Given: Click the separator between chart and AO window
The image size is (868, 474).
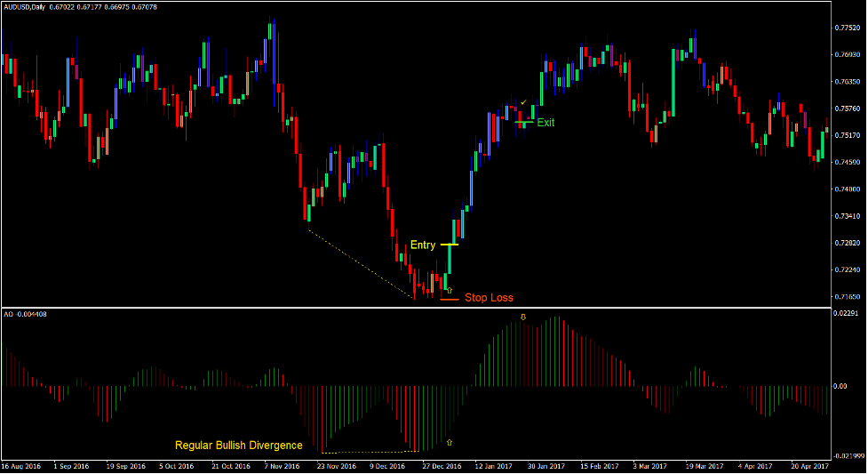Looking at the screenshot, I should [416, 309].
